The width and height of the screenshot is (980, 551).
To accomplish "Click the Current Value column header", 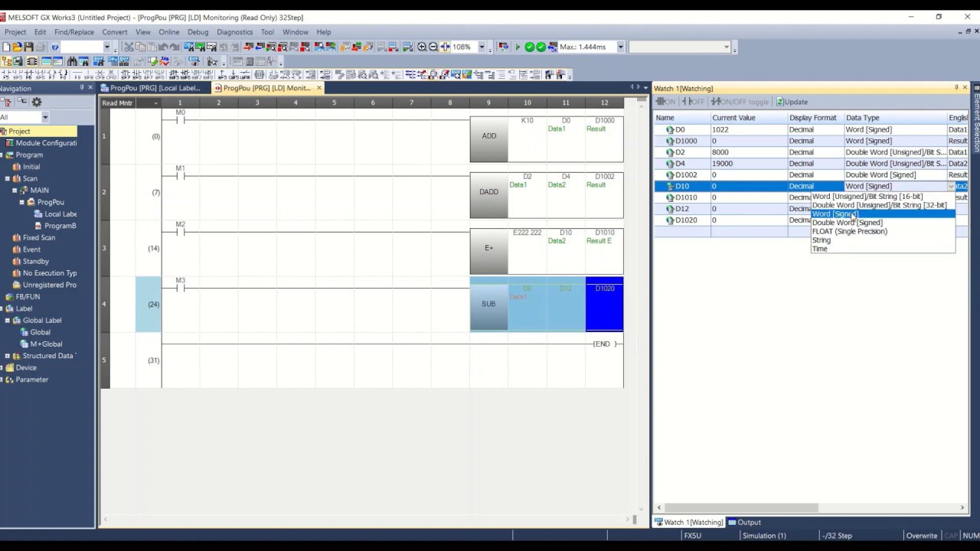I will tap(749, 118).
